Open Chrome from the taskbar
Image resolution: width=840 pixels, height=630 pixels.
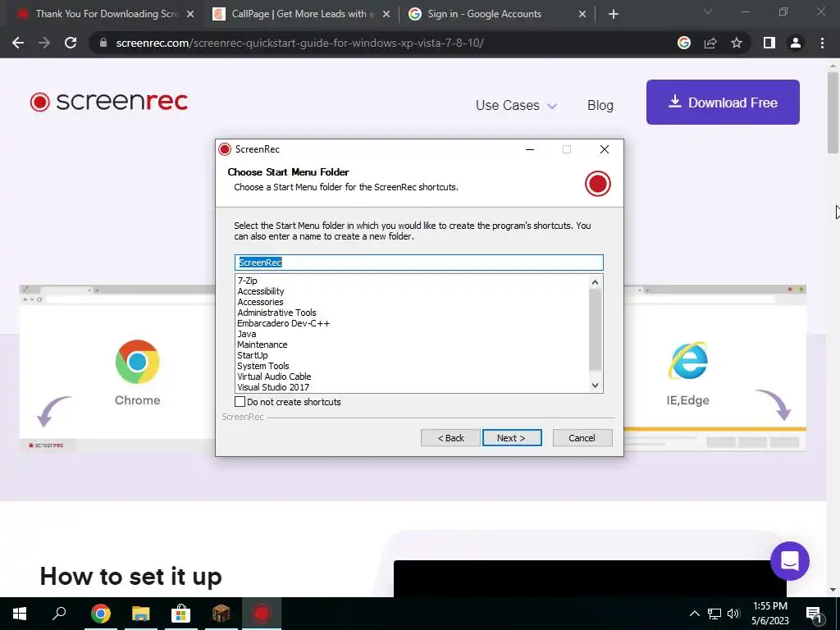(100, 614)
